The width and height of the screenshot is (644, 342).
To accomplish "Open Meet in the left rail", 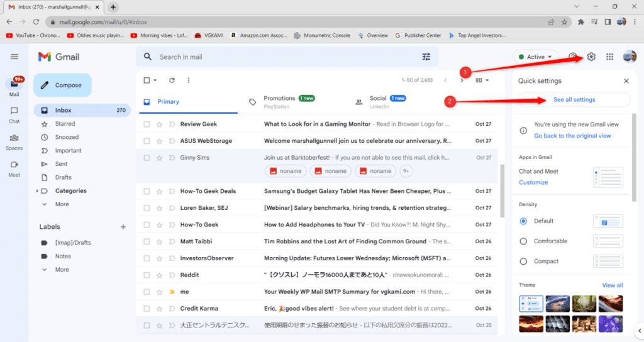I will click(14, 168).
